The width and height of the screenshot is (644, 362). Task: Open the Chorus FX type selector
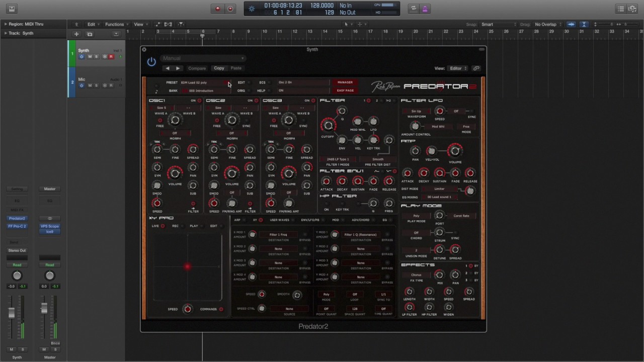416,275
